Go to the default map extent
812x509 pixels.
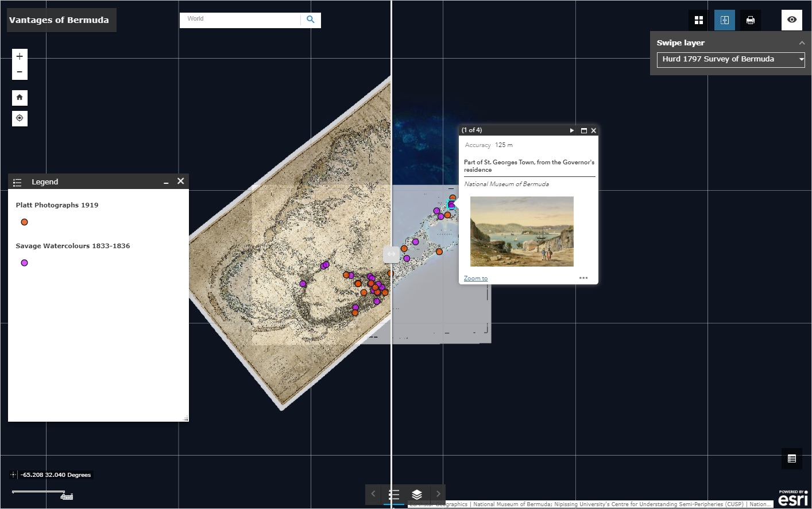coord(20,98)
